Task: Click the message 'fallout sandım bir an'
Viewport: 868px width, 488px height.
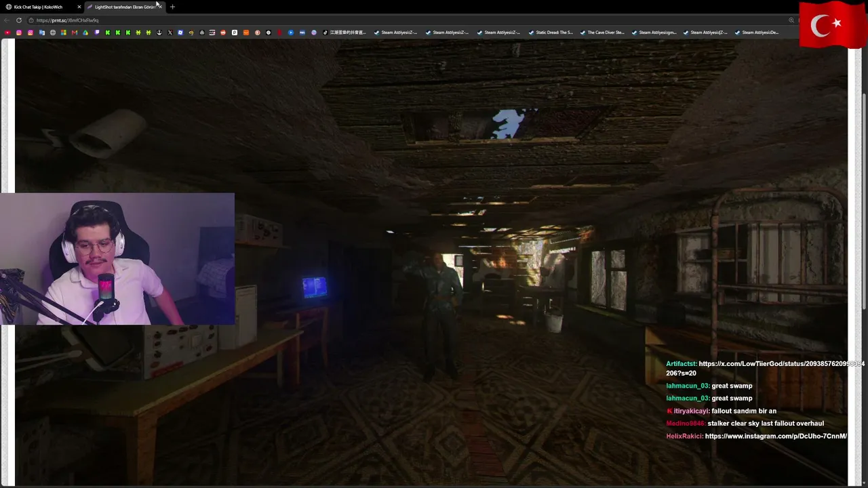Action: pyautogui.click(x=744, y=411)
